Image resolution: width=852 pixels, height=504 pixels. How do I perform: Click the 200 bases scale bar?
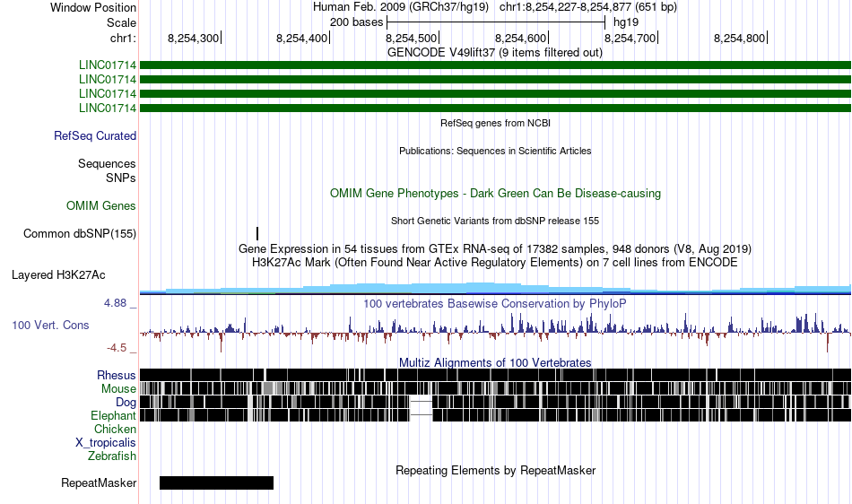tap(496, 22)
